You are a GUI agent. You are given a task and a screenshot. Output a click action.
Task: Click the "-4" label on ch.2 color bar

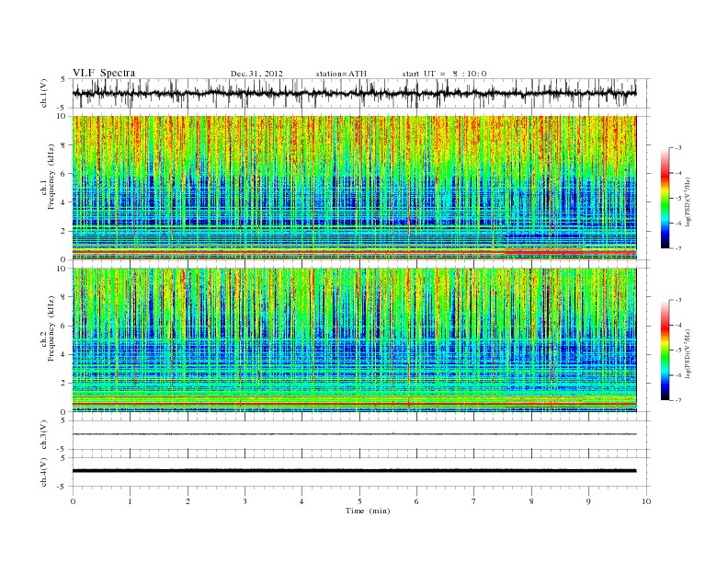click(678, 326)
